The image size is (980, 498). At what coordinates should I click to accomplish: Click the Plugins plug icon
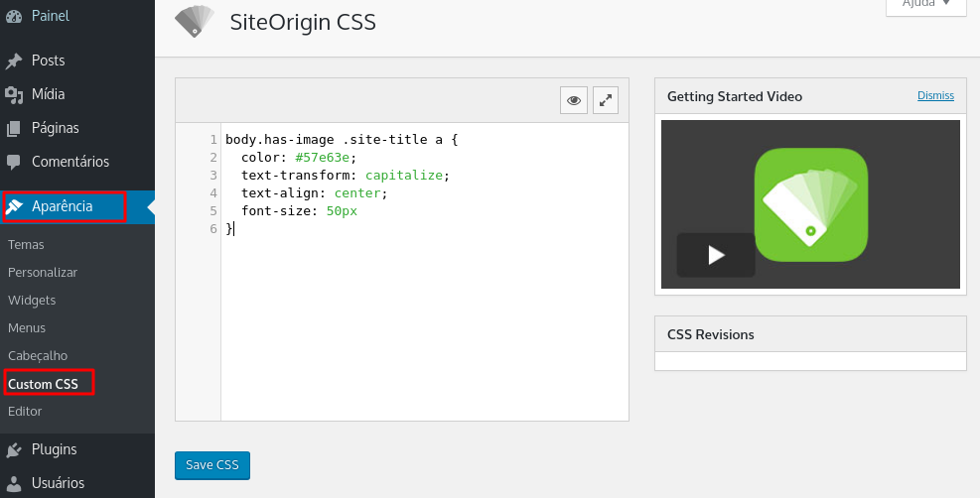click(x=14, y=450)
